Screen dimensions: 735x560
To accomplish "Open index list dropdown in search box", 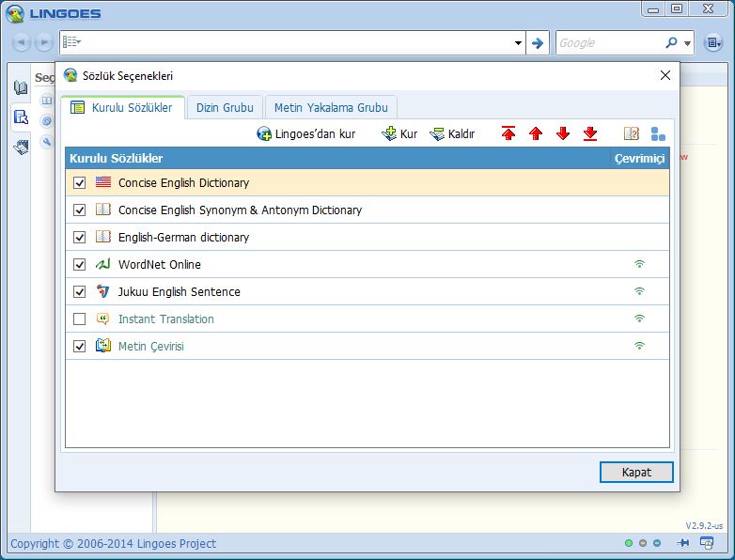I will (x=71, y=42).
